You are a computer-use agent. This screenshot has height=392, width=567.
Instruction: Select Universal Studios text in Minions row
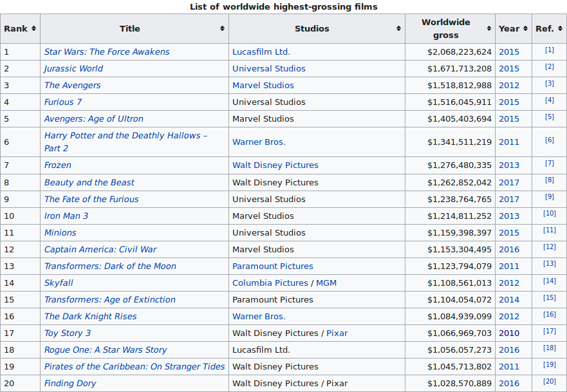tap(268, 232)
